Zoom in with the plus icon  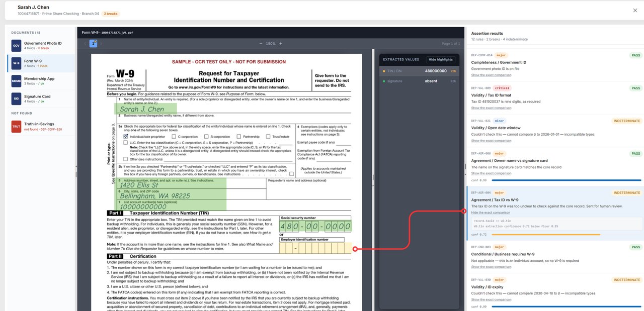point(280,44)
